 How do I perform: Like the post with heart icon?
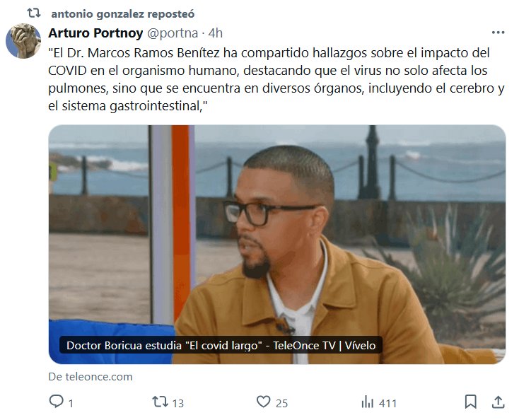pyautogui.click(x=264, y=402)
